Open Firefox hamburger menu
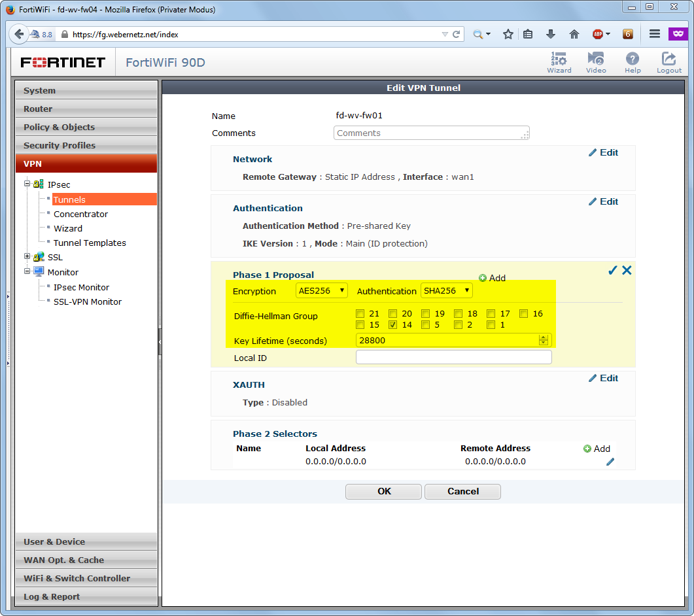This screenshot has width=694, height=616. [x=655, y=34]
